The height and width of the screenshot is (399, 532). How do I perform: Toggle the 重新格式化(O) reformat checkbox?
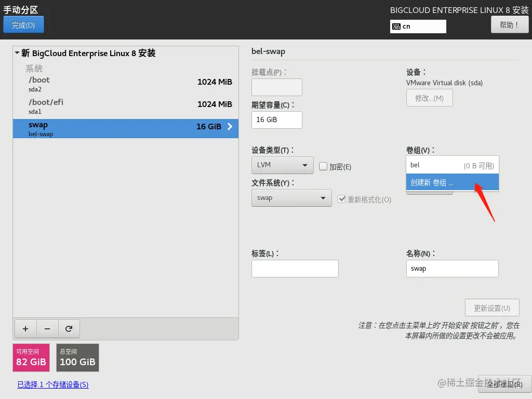coord(341,199)
